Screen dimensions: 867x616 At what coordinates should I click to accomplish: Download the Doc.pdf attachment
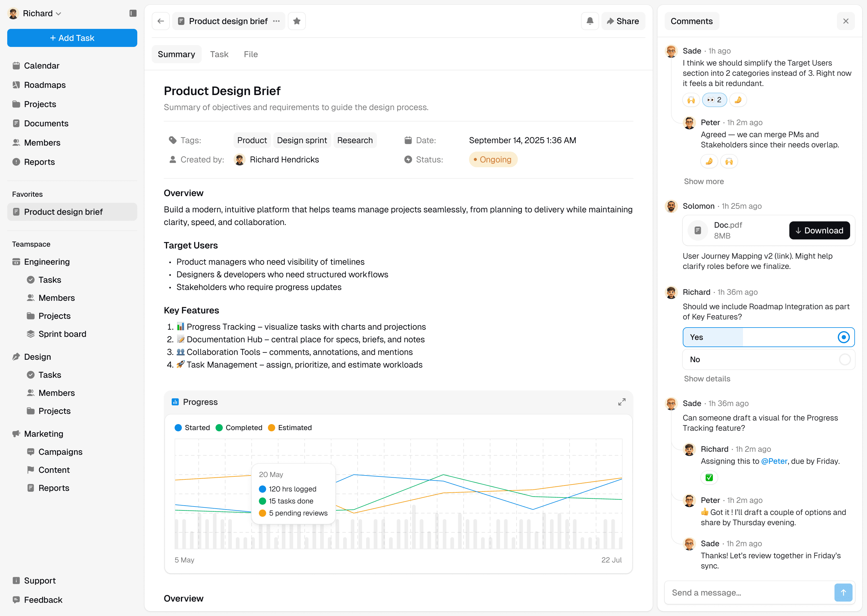point(819,230)
